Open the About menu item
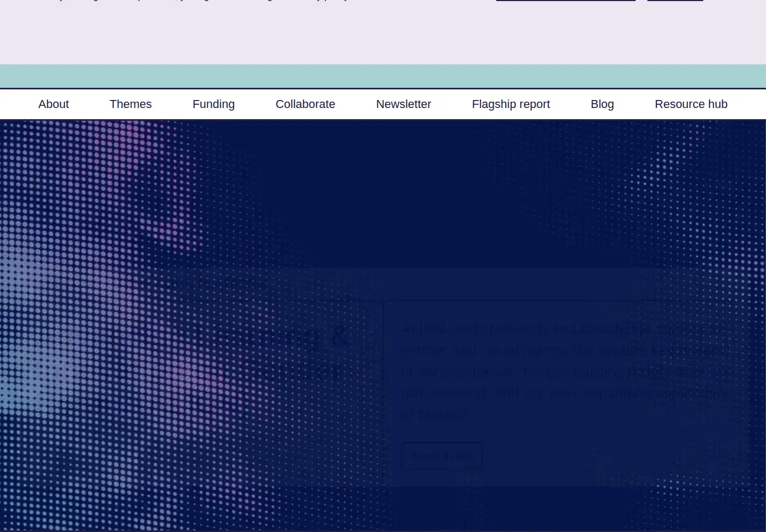The height and width of the screenshot is (532, 766). [x=53, y=104]
